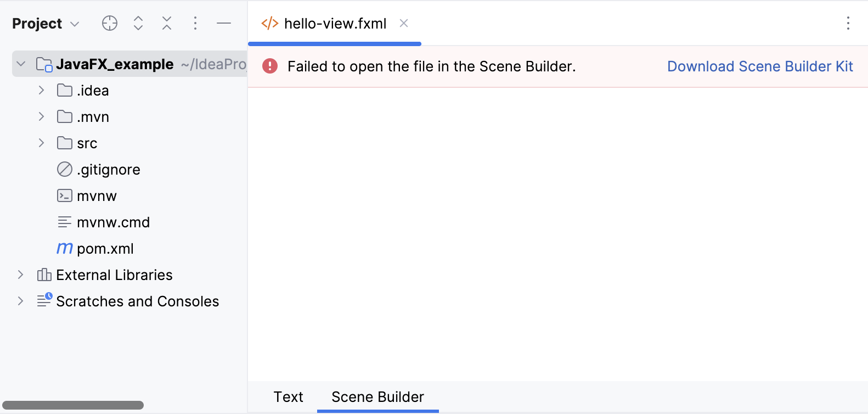Close the hello-view.fxml editor tab
The width and height of the screenshot is (868, 414).
tap(404, 23)
